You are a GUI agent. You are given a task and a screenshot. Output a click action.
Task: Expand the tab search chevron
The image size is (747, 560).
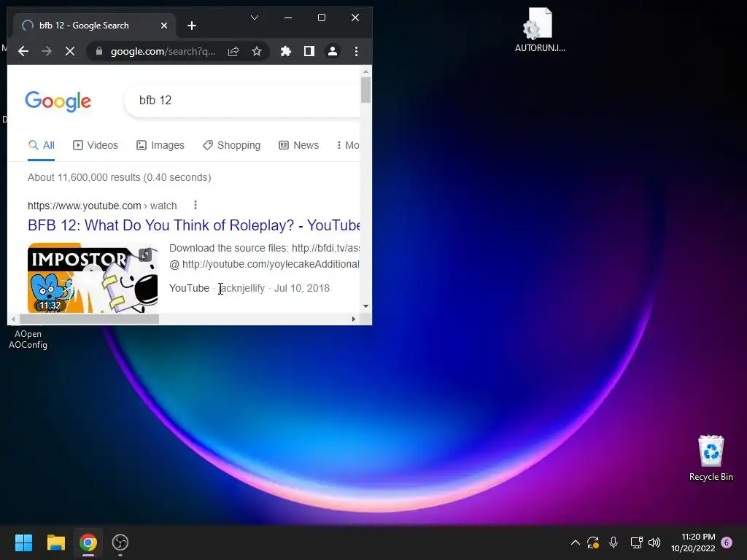click(255, 17)
